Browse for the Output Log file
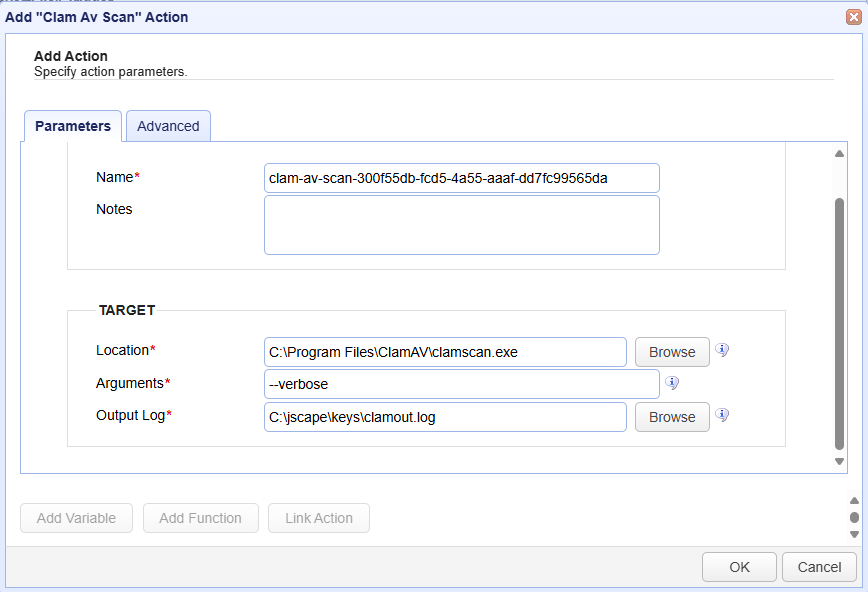Image resolution: width=868 pixels, height=592 pixels. click(x=672, y=417)
